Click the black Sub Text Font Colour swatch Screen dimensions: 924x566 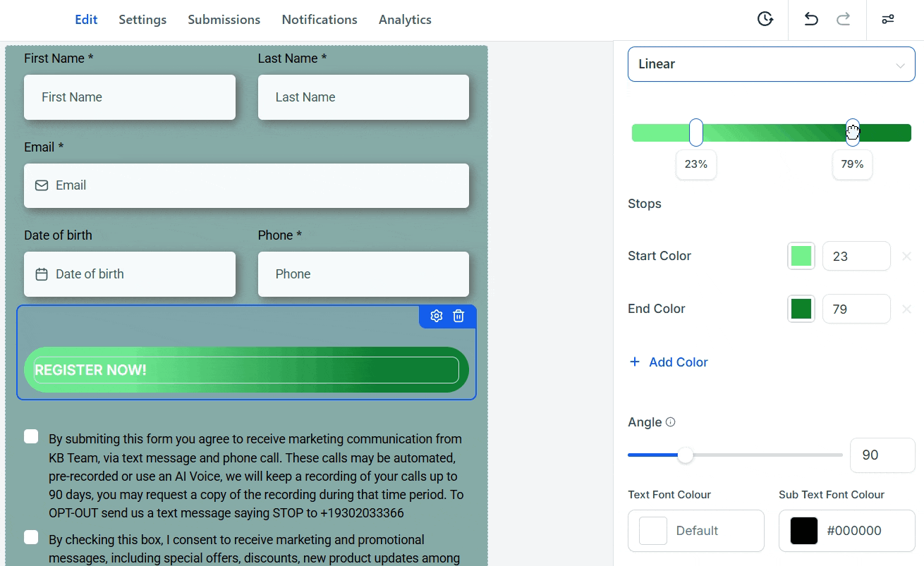804,531
